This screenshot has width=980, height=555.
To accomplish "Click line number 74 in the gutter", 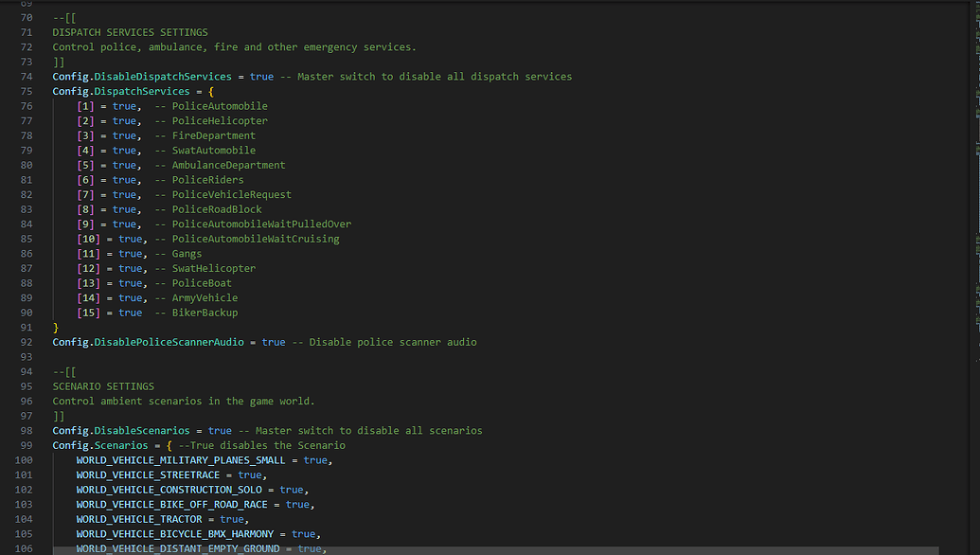I will pyautogui.click(x=26, y=76).
